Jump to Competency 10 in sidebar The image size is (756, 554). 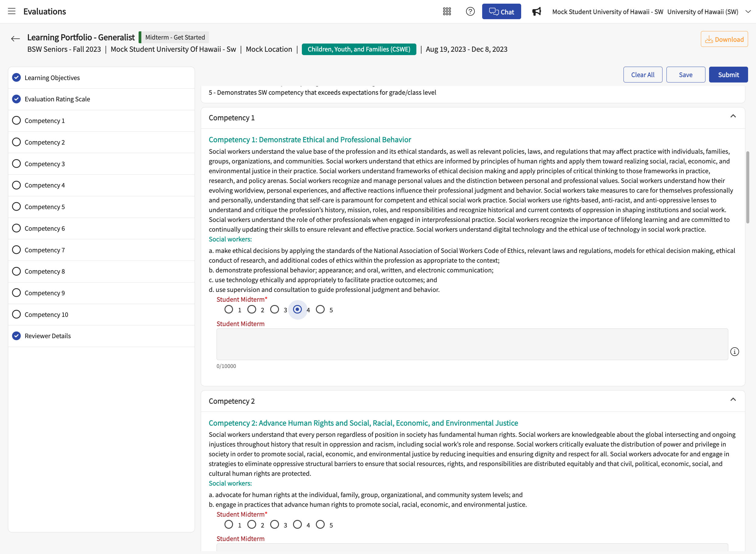(101, 314)
